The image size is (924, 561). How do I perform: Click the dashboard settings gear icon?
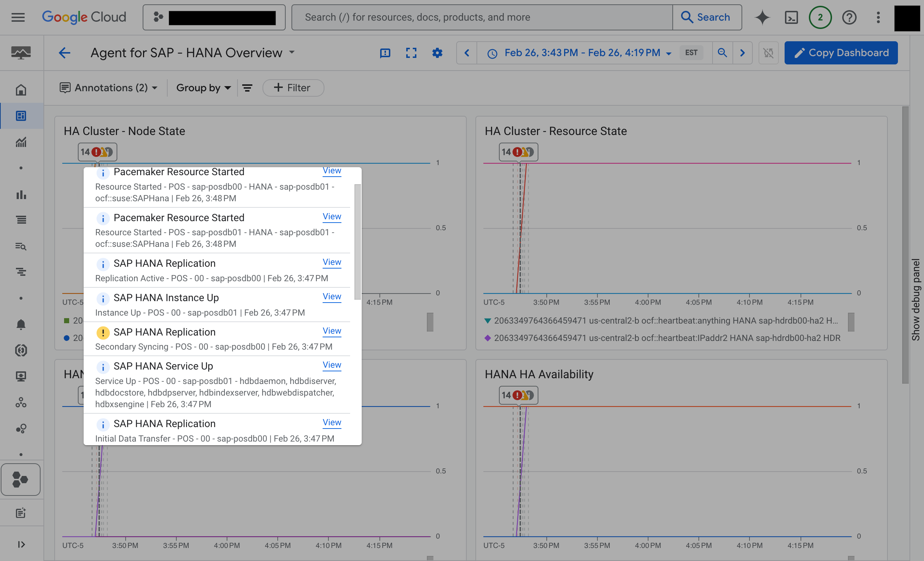[x=437, y=53]
